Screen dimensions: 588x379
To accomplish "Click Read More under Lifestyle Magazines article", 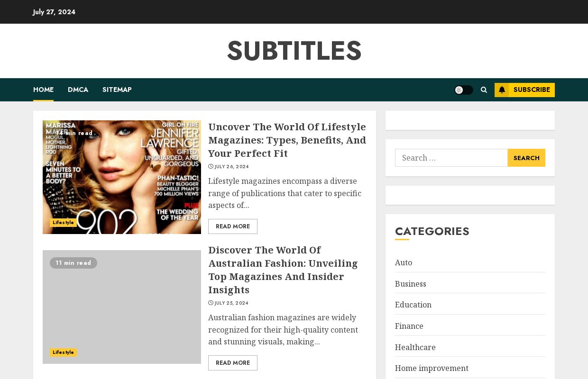I will point(233,226).
